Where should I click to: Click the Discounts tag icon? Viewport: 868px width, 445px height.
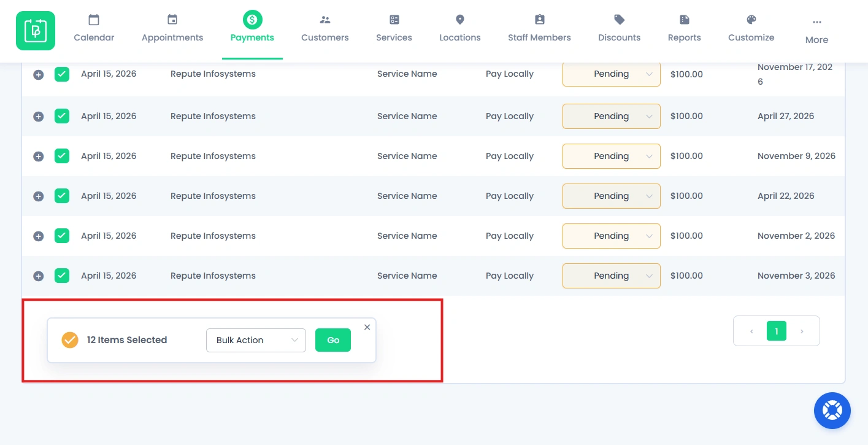coord(620,20)
